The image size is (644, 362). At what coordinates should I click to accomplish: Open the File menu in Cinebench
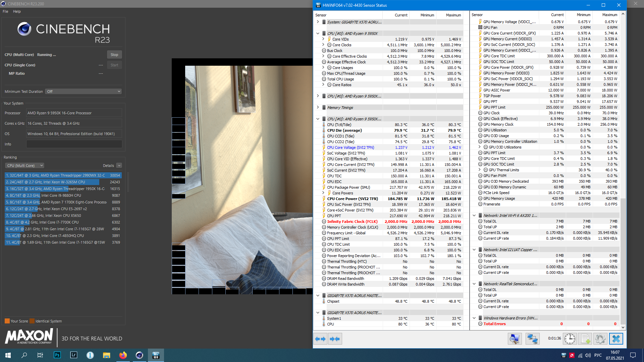pyautogui.click(x=5, y=11)
